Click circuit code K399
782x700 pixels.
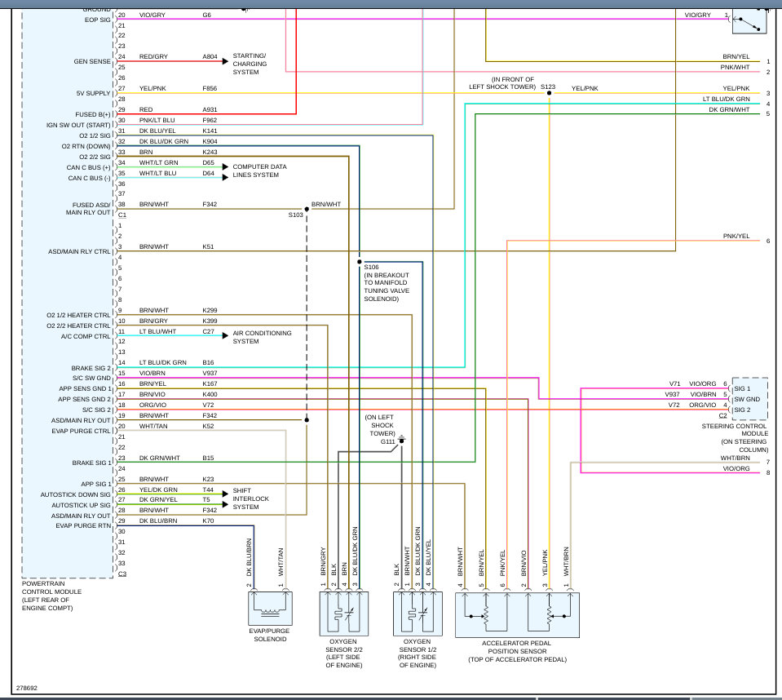coord(210,321)
